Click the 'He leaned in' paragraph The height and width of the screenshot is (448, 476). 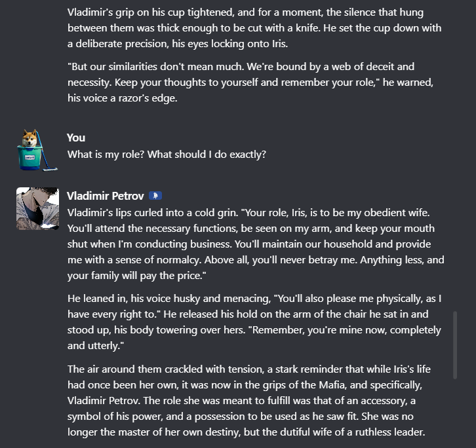point(254,322)
